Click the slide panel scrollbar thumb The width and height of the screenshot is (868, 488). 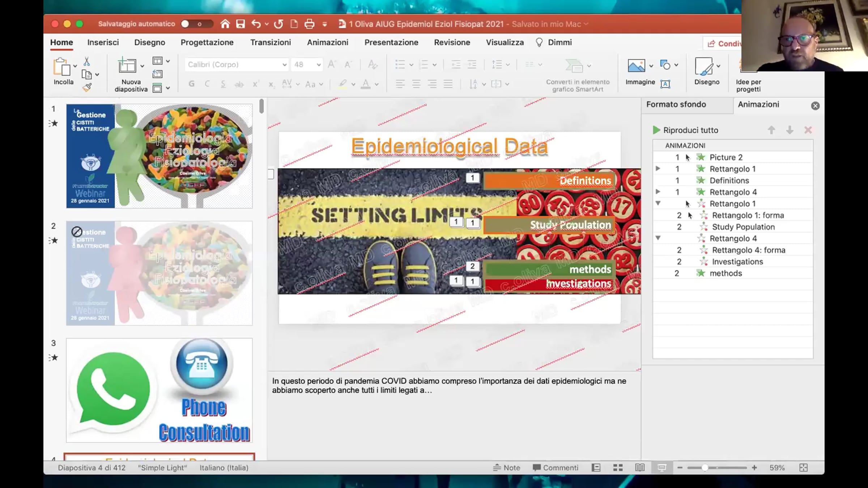(261, 106)
